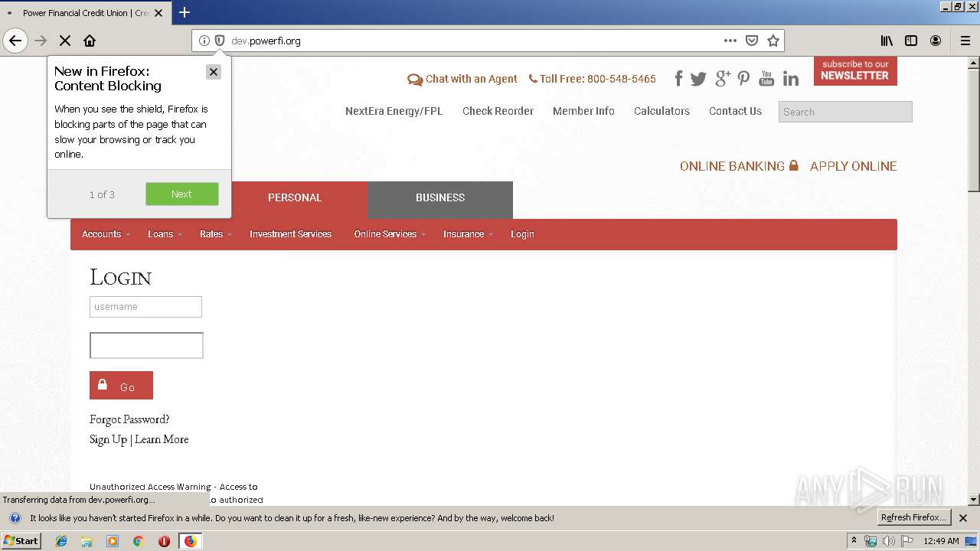Image resolution: width=980 pixels, height=551 pixels.
Task: Expand the Rates menu
Action: (x=215, y=234)
